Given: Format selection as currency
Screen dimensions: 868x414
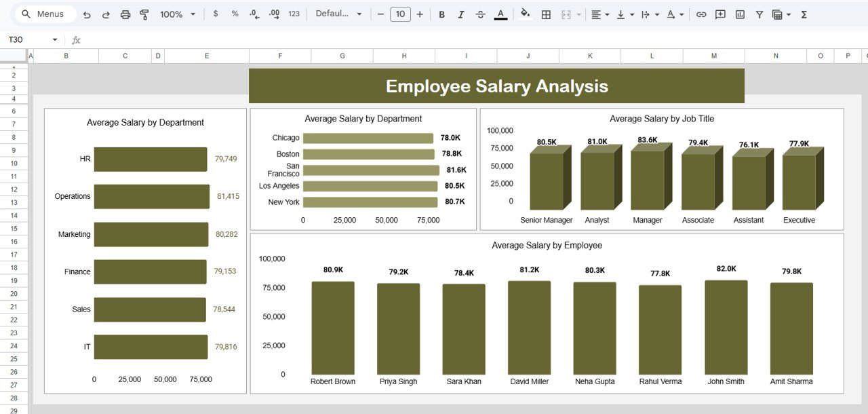Looking at the screenshot, I should click(x=215, y=14).
